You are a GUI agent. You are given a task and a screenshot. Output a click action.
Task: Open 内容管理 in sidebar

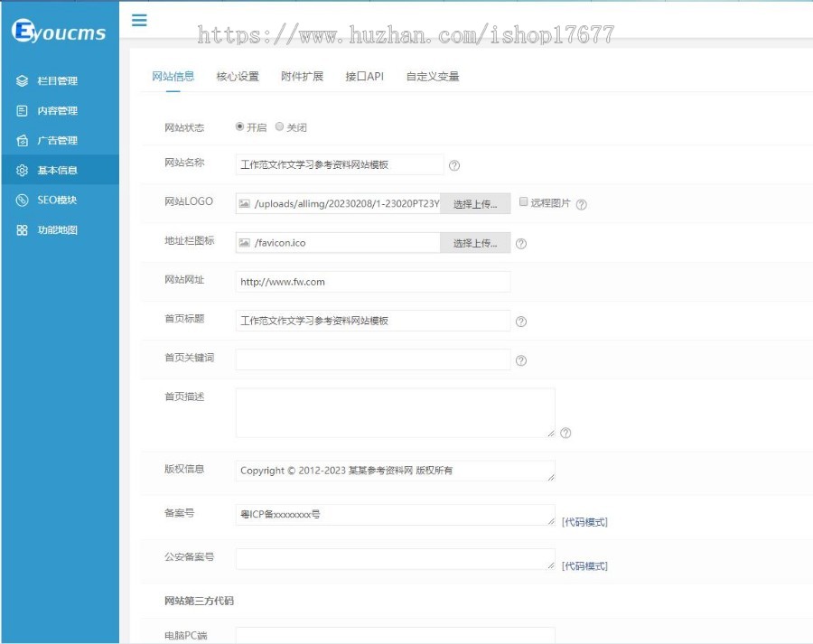coord(60,110)
